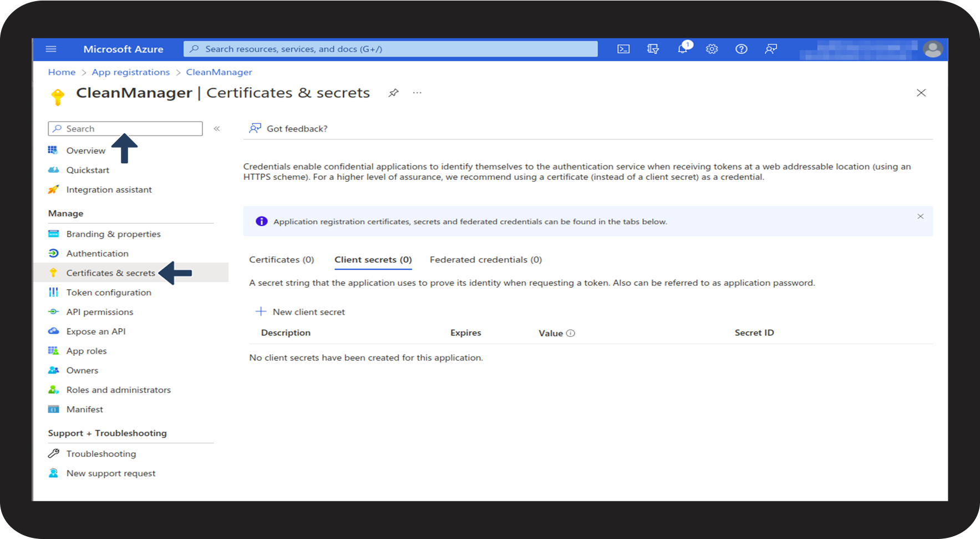Click the help question mark icon
The width and height of the screenshot is (980, 539).
tap(741, 49)
